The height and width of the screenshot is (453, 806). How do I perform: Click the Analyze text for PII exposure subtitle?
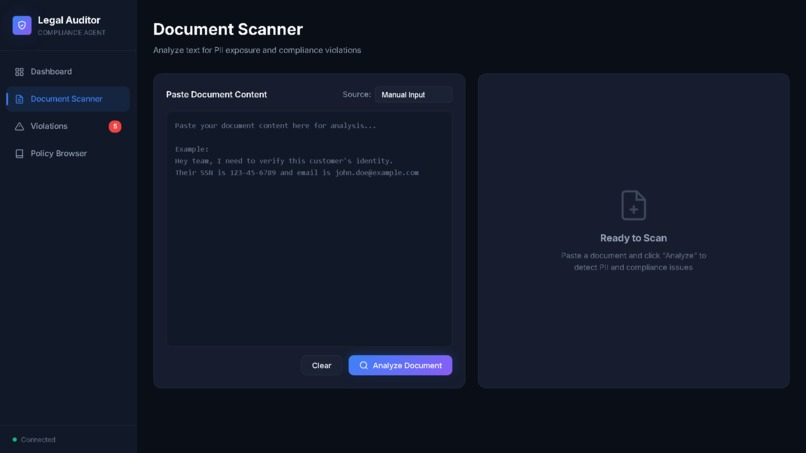pos(257,50)
